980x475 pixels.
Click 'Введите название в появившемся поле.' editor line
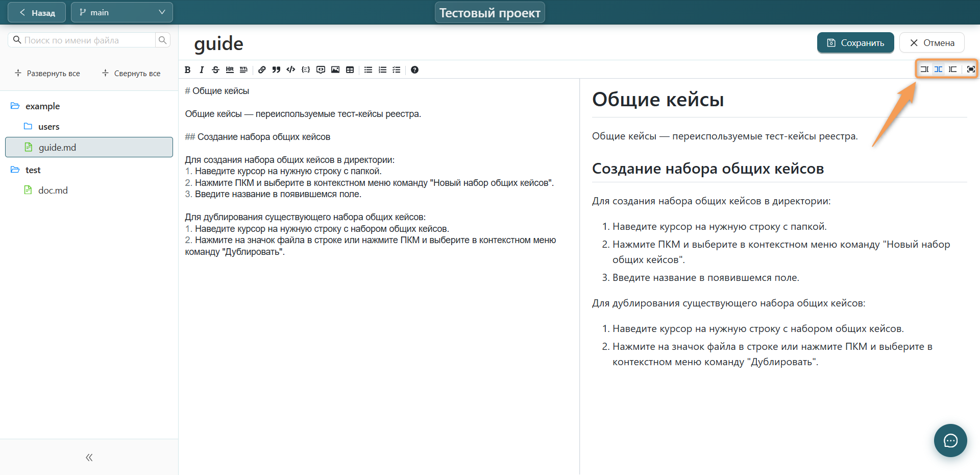[273, 194]
